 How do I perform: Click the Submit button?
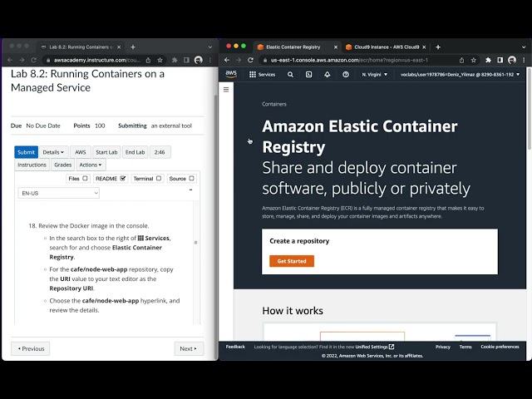26,152
